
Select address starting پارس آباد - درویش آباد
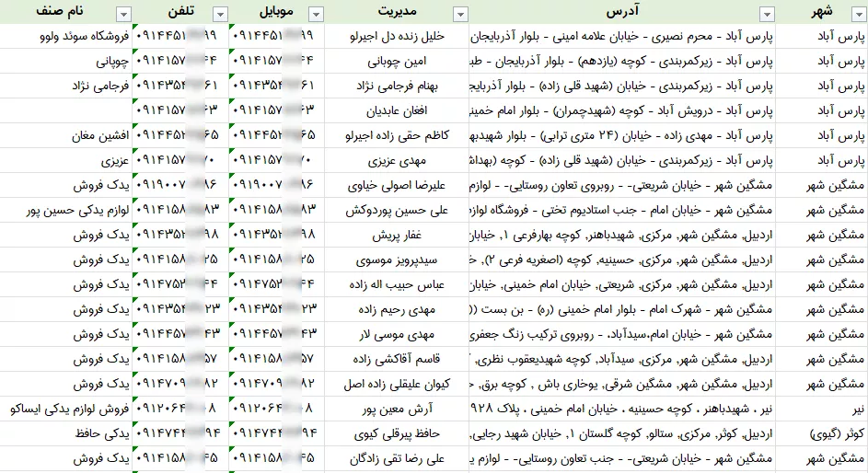[622, 110]
